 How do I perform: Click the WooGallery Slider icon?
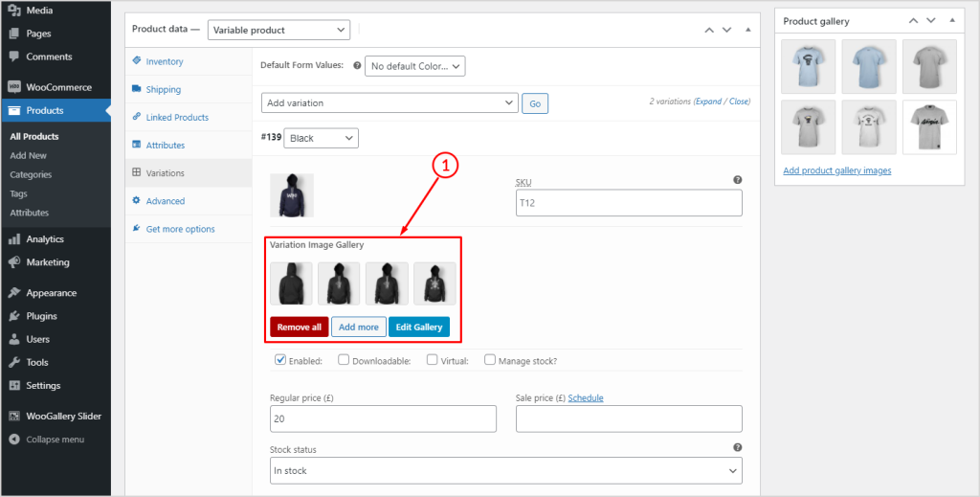pyautogui.click(x=14, y=417)
